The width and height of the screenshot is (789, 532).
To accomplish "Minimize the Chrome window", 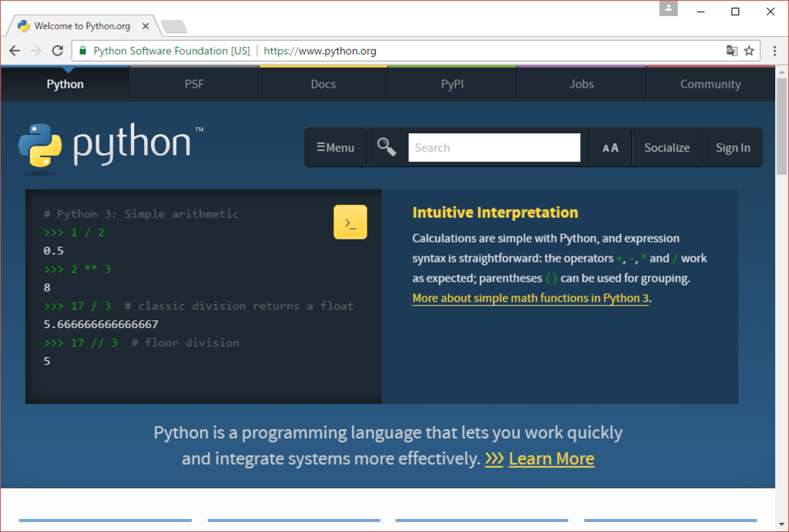I will 700,12.
